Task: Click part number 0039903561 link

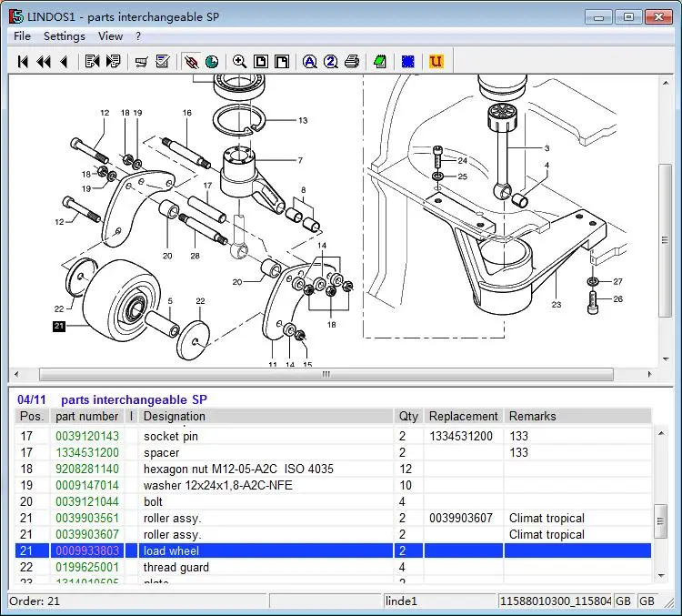Action: (x=86, y=518)
